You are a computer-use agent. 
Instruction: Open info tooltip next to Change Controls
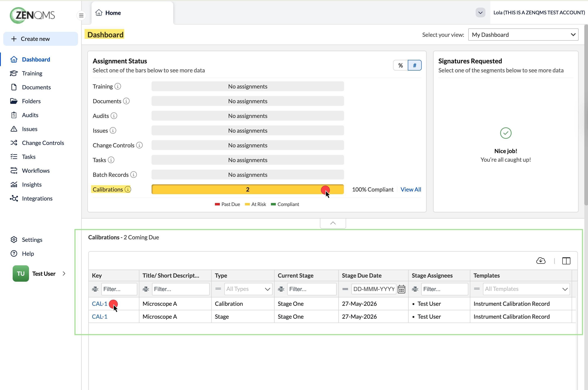(x=140, y=145)
